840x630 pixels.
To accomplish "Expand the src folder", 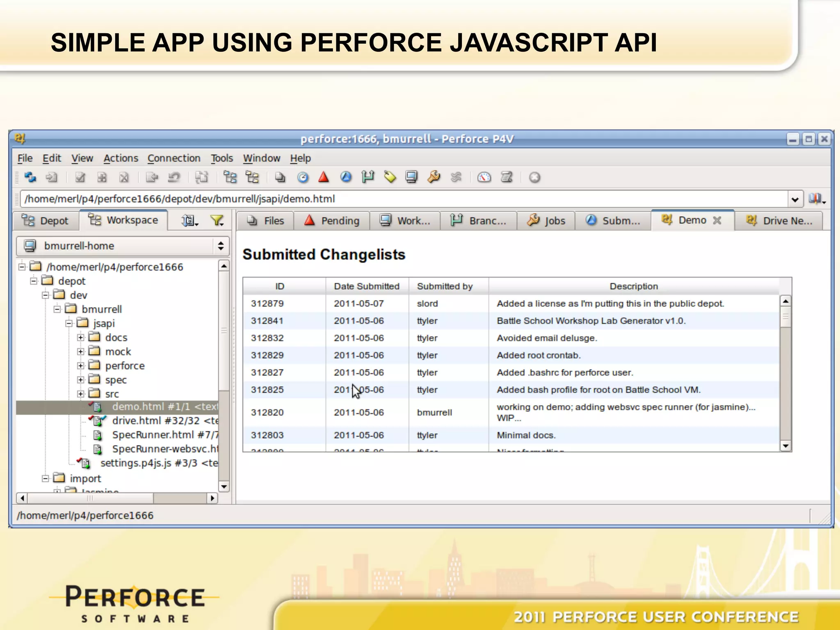I will (x=81, y=394).
